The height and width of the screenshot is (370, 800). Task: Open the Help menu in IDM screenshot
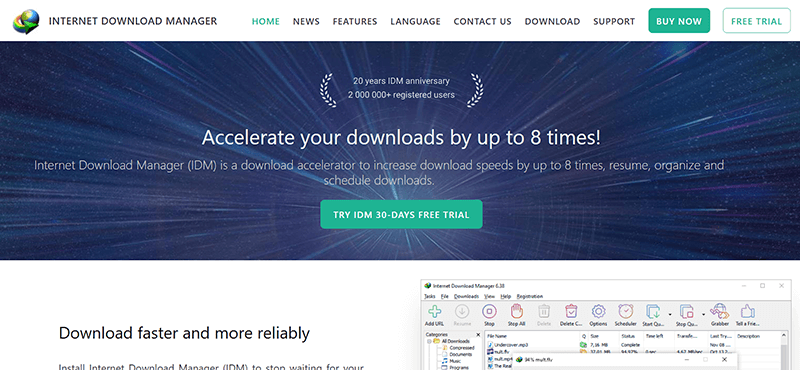pos(506,297)
